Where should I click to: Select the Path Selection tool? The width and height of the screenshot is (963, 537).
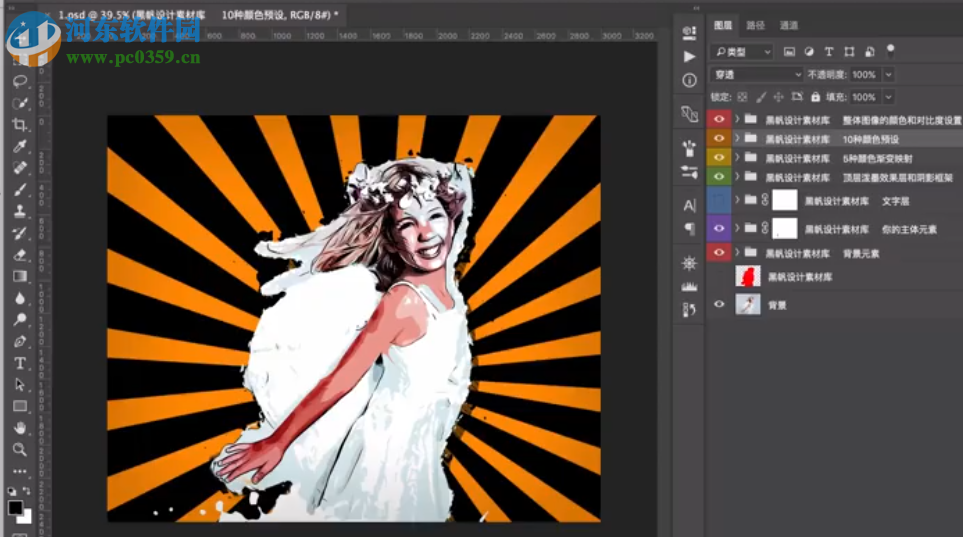[20, 385]
